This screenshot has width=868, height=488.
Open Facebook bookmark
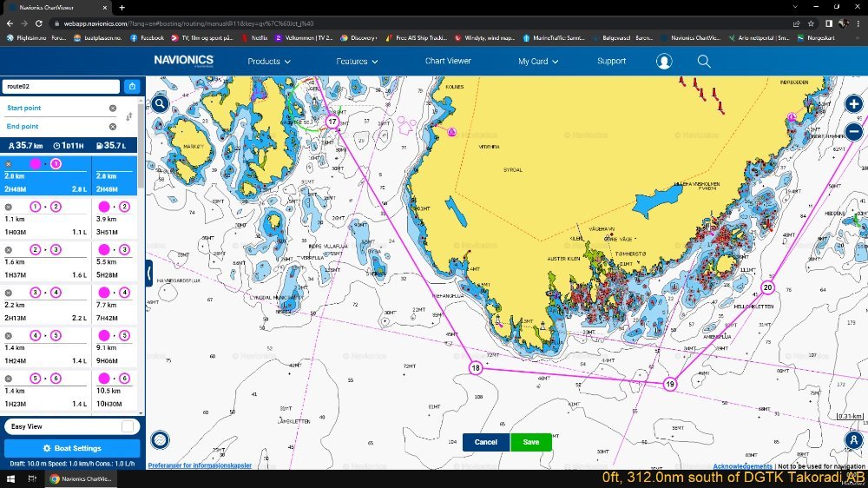pyautogui.click(x=147, y=37)
